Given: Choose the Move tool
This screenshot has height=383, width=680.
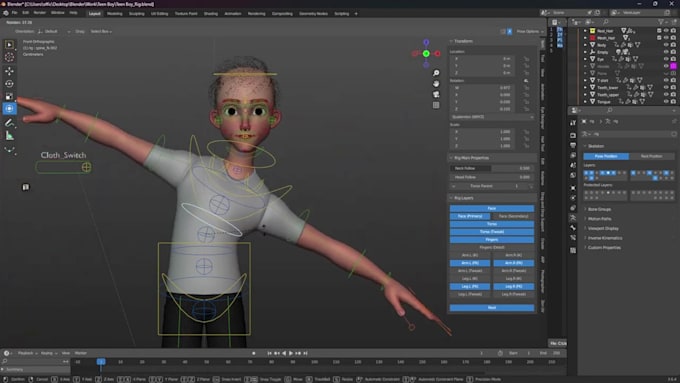Looking at the screenshot, I should pyautogui.click(x=9, y=71).
